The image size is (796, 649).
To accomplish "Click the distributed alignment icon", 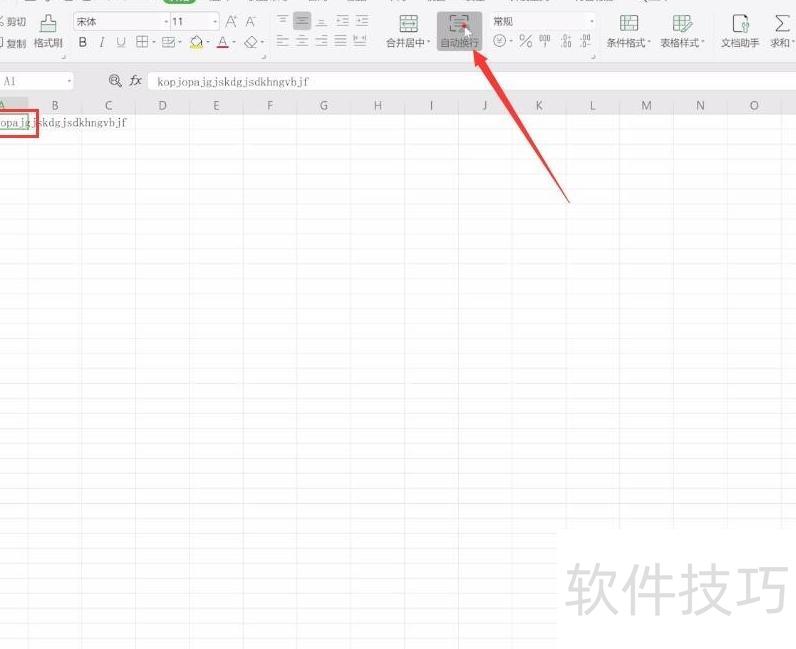I will coord(360,41).
